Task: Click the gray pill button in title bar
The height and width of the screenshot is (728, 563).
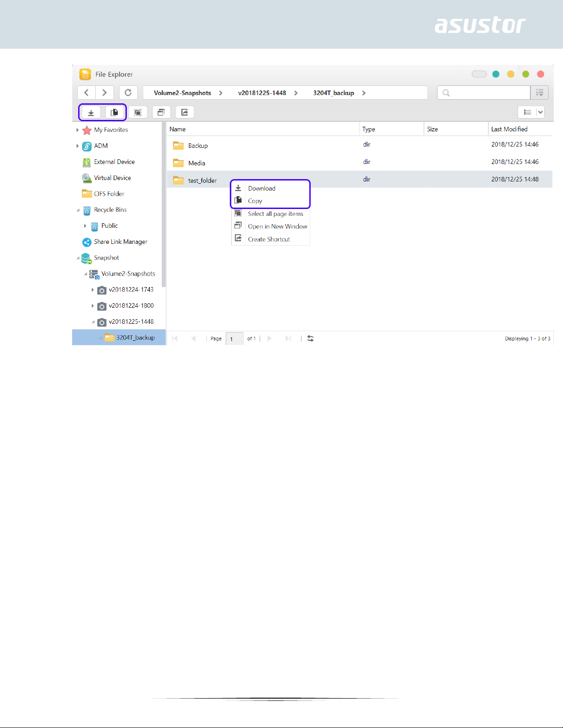Action: (x=479, y=74)
